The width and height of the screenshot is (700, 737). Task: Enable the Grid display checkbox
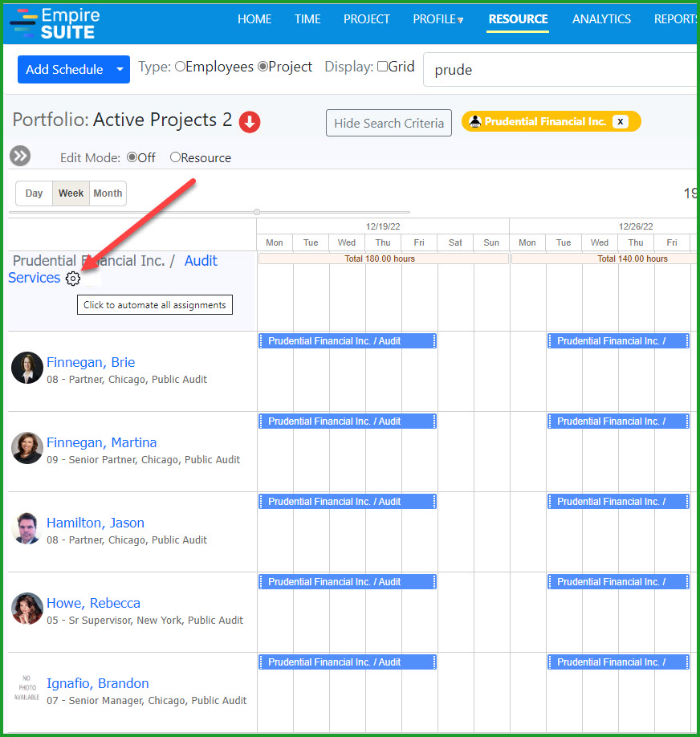click(383, 67)
